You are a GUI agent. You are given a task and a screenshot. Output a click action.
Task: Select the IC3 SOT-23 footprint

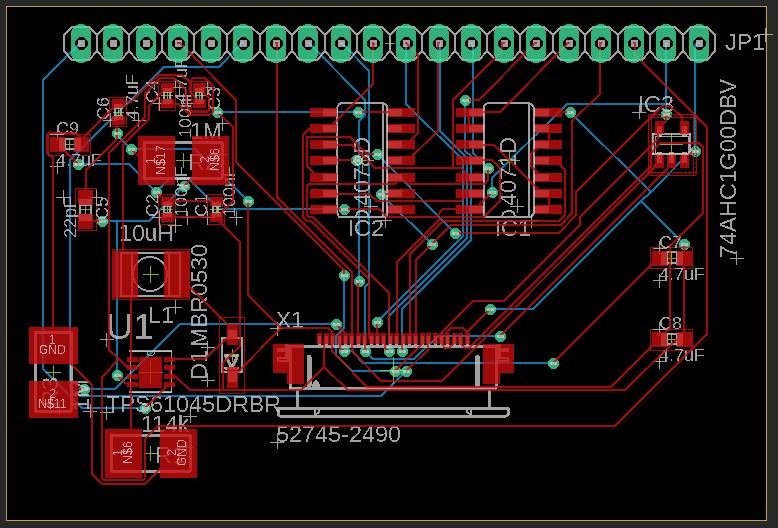pos(672,144)
